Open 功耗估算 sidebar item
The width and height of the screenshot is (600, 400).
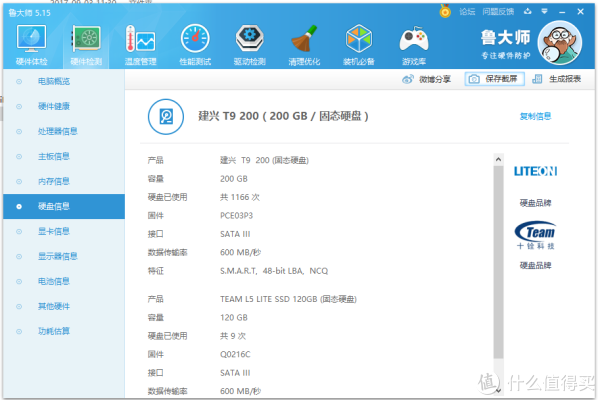tap(64, 331)
